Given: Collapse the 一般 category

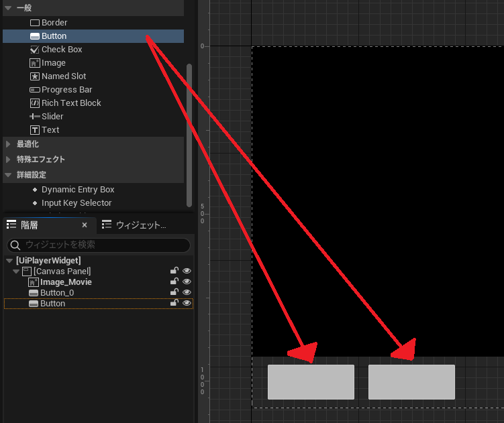Looking at the screenshot, I should pos(8,7).
